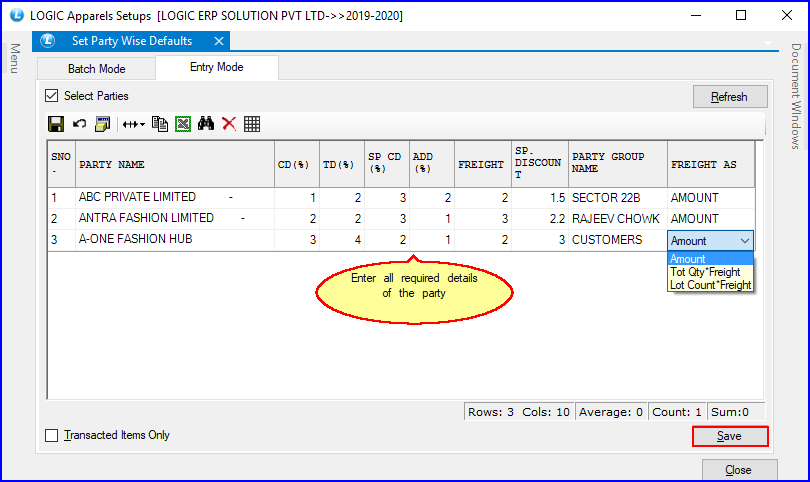This screenshot has width=810, height=482.
Task: Select the A-ONE FASHION HUB party cell
Action: [175, 240]
